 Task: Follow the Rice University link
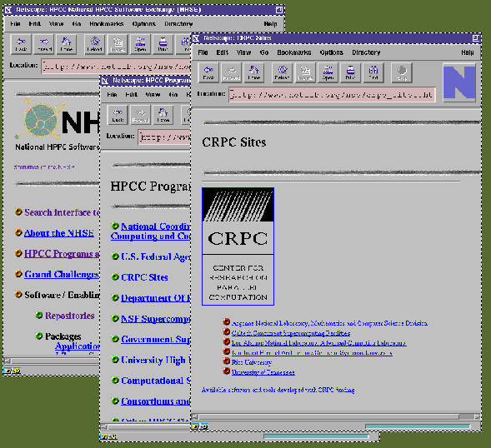tap(252, 362)
